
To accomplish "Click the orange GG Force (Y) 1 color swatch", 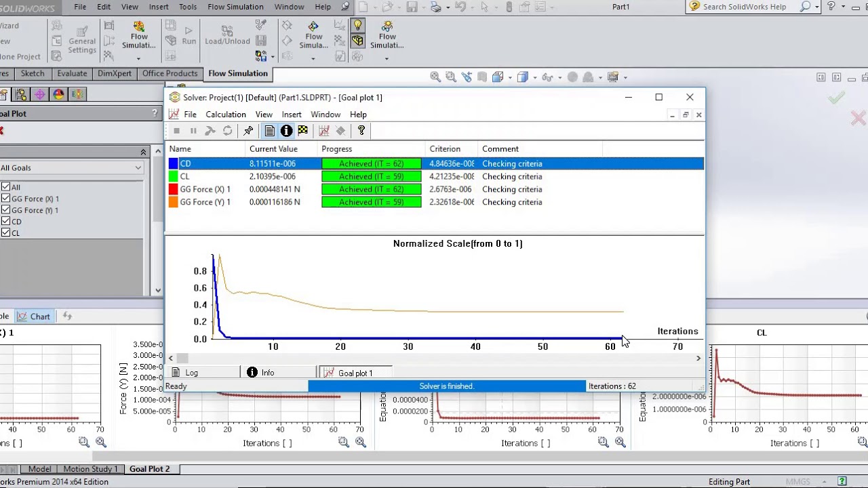I will click(x=174, y=202).
